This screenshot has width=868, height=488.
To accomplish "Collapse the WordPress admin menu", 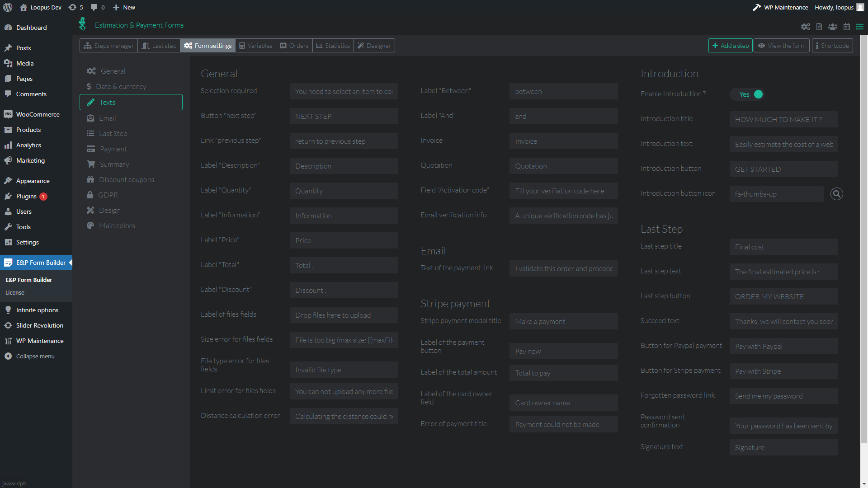I will 30,356.
